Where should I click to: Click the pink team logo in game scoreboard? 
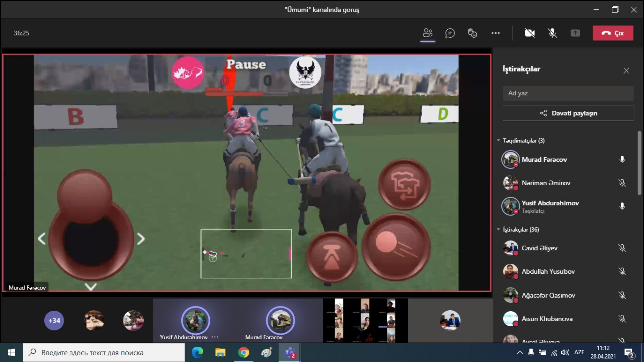tap(188, 73)
